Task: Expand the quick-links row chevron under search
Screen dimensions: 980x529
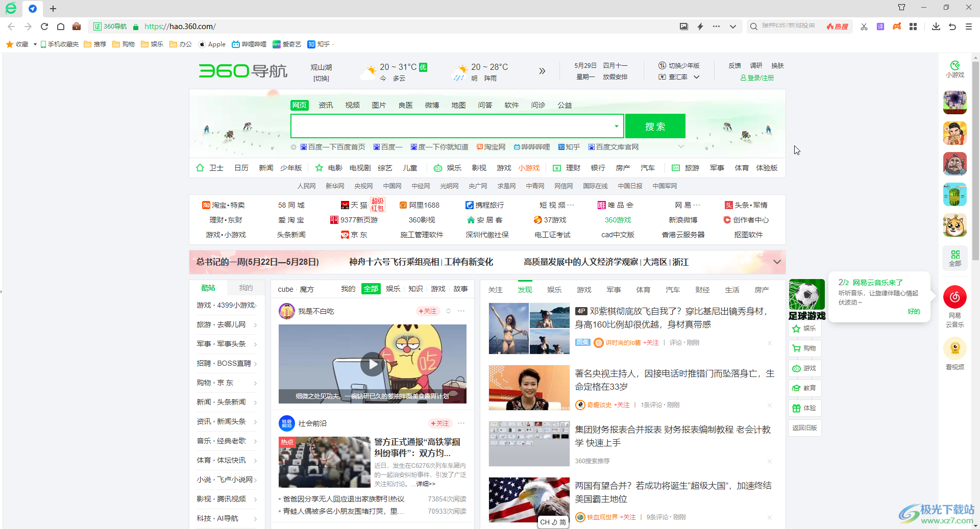Action: click(681, 147)
